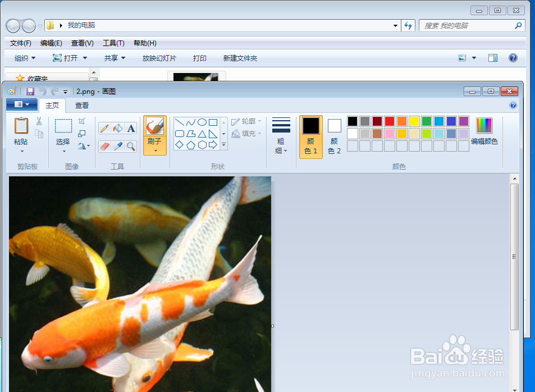Click the Paste (粘贴) icon
The height and width of the screenshot is (392, 535).
(x=20, y=126)
